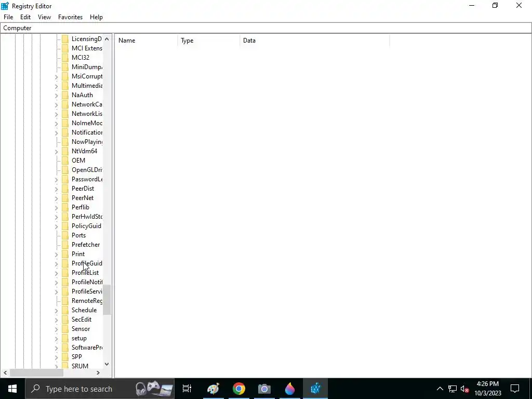Open the volume control in system tray

(465, 389)
